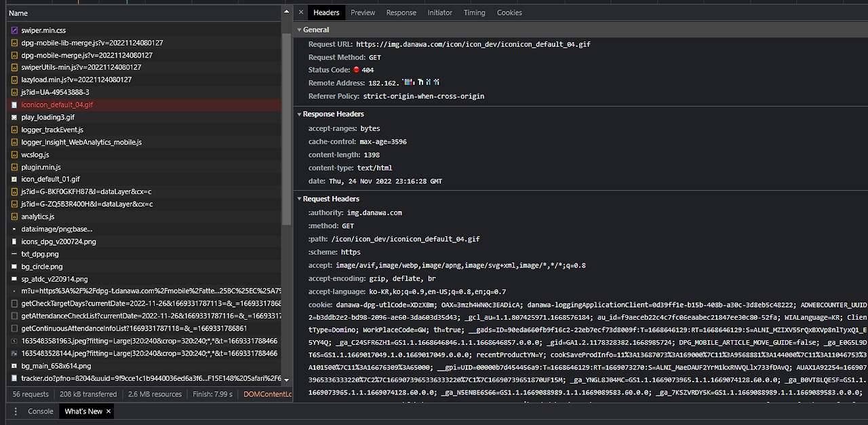
Task: Click the image icon beside bg_circle.png
Action: coord(14,266)
